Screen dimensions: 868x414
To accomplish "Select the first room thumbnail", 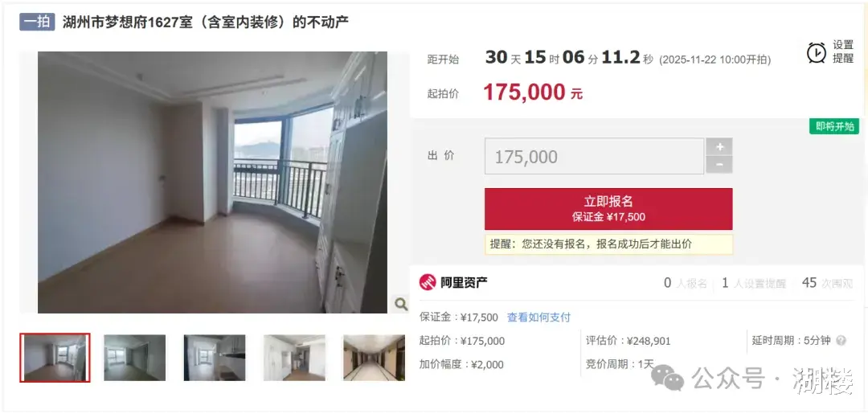I will pos(55,358).
